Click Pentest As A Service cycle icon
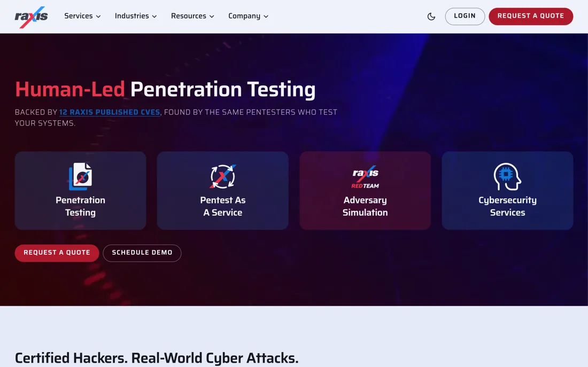This screenshot has width=588, height=367. click(x=223, y=176)
